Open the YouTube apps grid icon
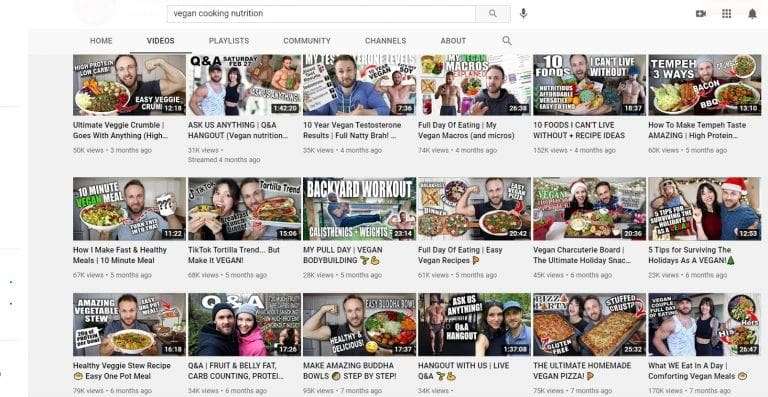The image size is (768, 397). [727, 14]
